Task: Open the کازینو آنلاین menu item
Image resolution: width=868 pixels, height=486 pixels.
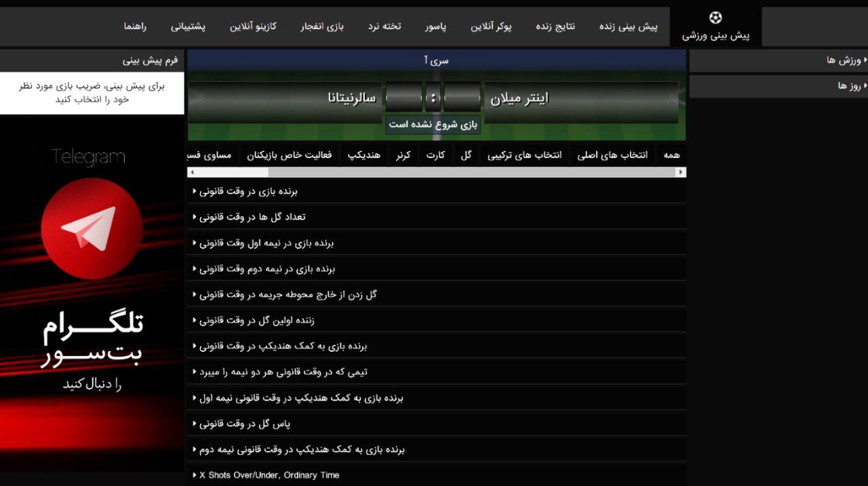Action: pyautogui.click(x=253, y=26)
